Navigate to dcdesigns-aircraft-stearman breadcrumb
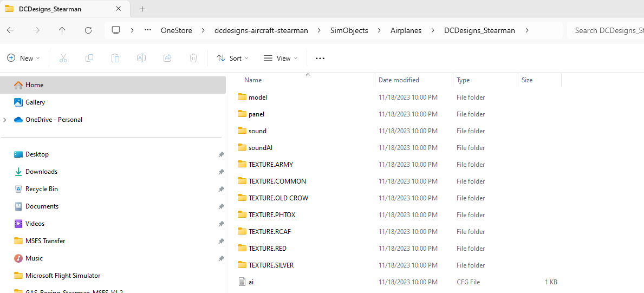This screenshot has height=293, width=644. pos(261,30)
